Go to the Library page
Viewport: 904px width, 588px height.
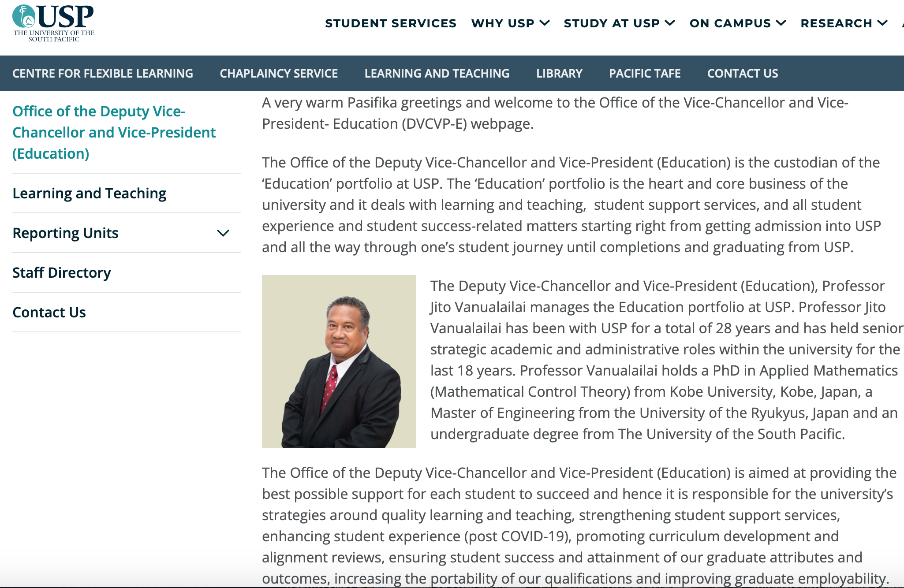point(559,74)
